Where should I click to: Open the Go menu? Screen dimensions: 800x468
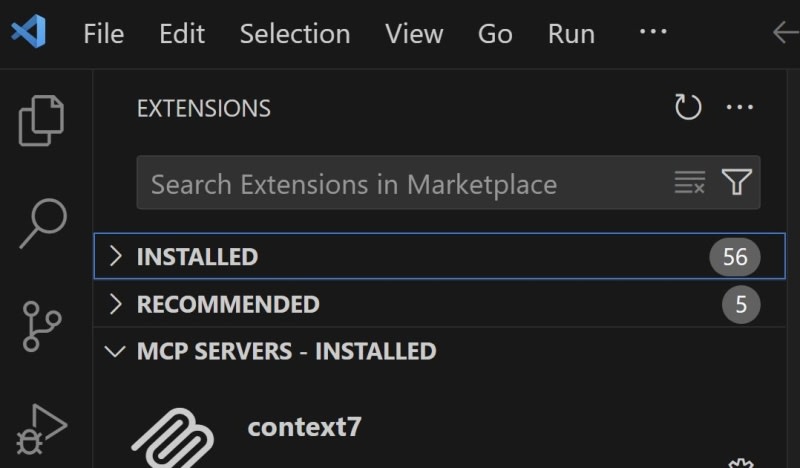[x=495, y=34]
